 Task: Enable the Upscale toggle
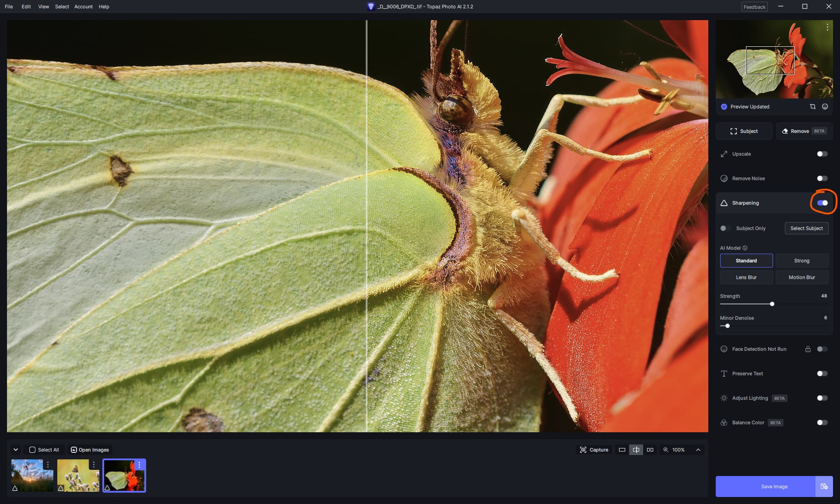(x=822, y=154)
